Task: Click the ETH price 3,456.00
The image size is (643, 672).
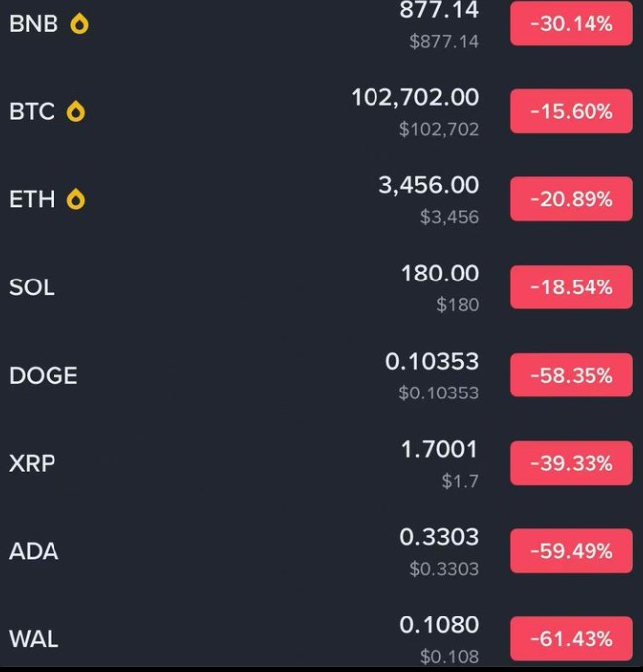Action: (x=428, y=185)
